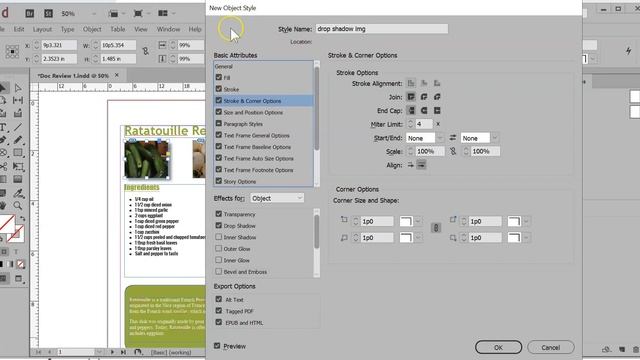
Task: Choose the round end cap icon
Action: click(x=424, y=111)
